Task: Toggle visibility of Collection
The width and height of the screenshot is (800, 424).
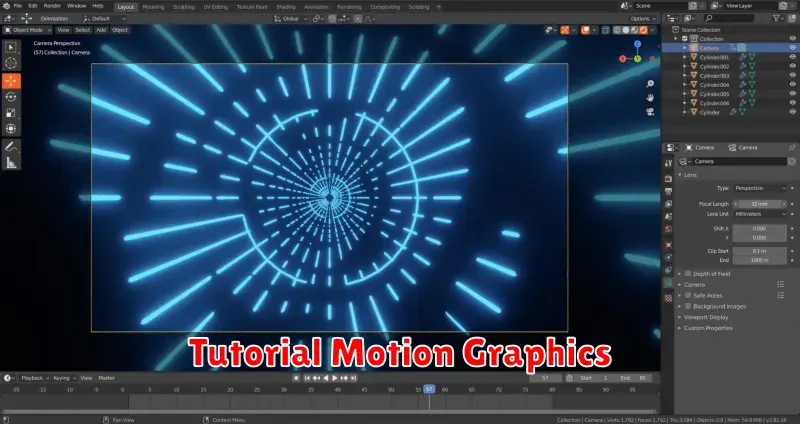Action: (x=792, y=39)
